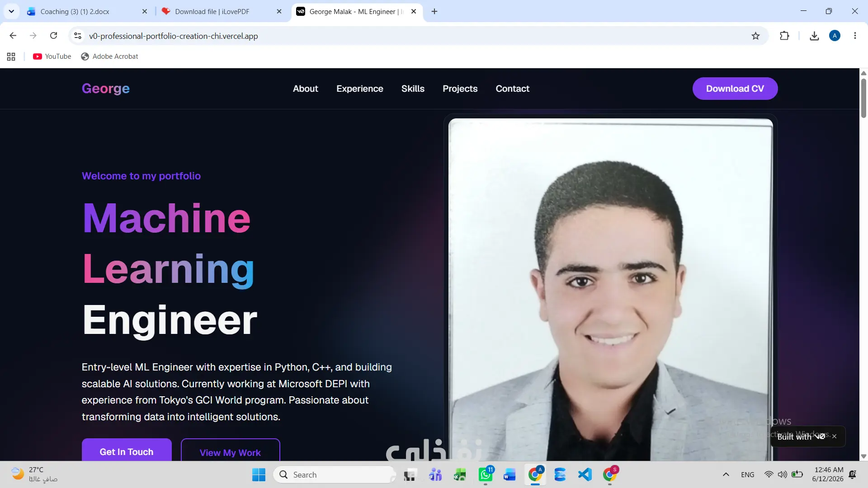Viewport: 868px width, 488px height.
Task: Open the clock and calendar flyout
Action: point(828,474)
